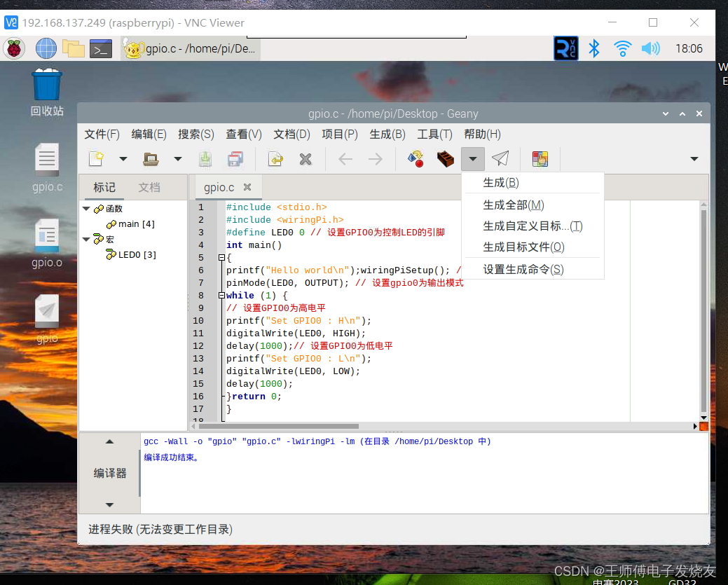
Task: Collapse the 宏 tree node
Action: 86,239
